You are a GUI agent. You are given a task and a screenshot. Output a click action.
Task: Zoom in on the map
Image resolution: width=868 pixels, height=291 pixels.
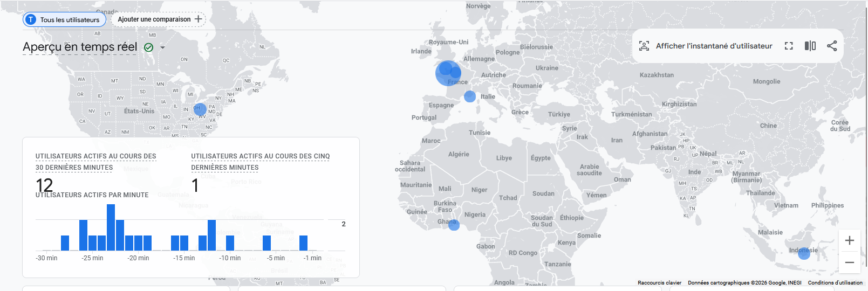[849, 240]
